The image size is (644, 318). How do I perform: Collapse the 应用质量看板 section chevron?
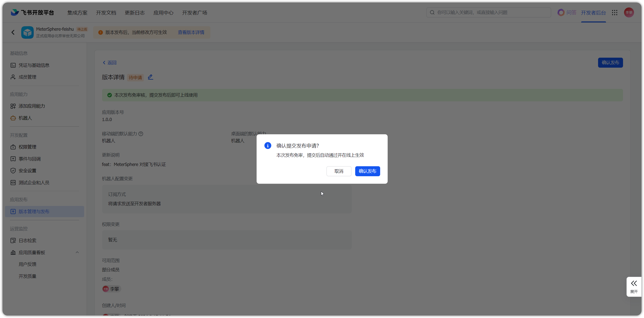coord(77,253)
